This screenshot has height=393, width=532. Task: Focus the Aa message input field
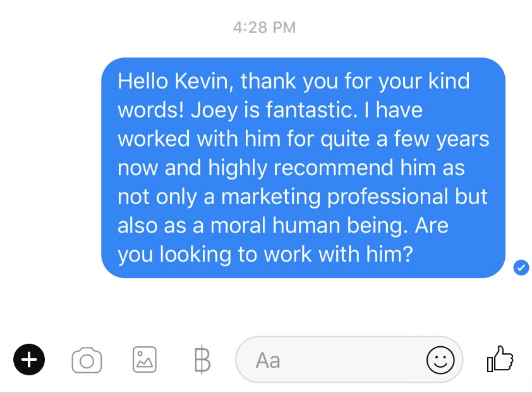click(x=349, y=360)
